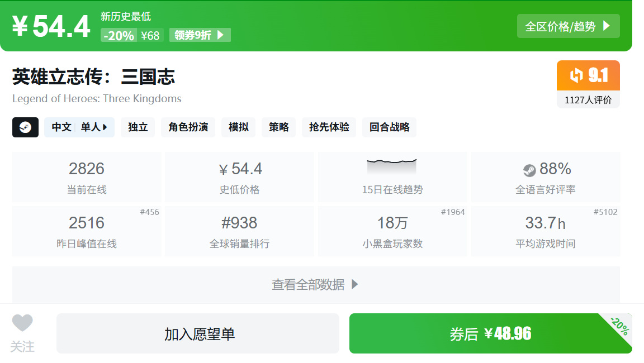Viewport: 644px width, 363px height.
Task: Click the 新历史最低 label
Action: 126,16
